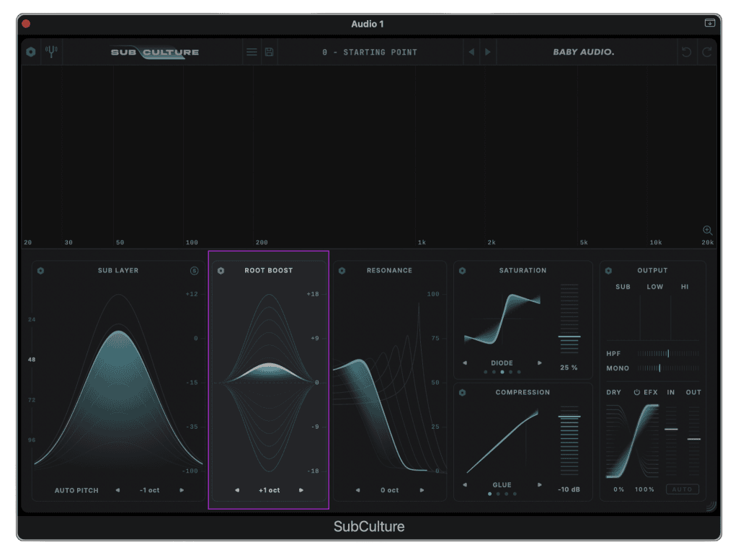
Task: Click the Sub Layer bell curve graph
Action: [119, 381]
